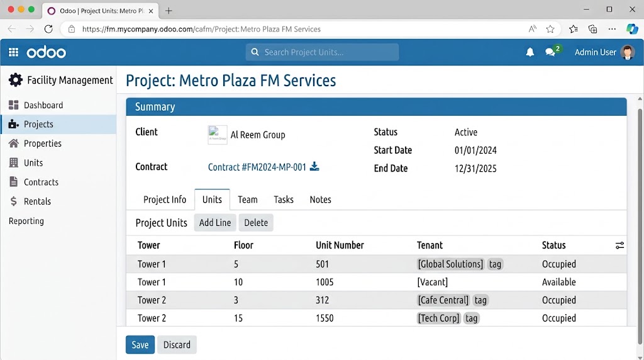Click the Facility Management gear icon
The image size is (644, 360).
point(16,80)
